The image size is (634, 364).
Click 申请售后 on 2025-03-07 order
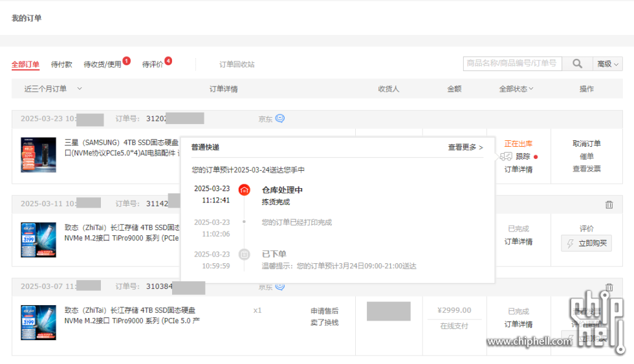[324, 311]
